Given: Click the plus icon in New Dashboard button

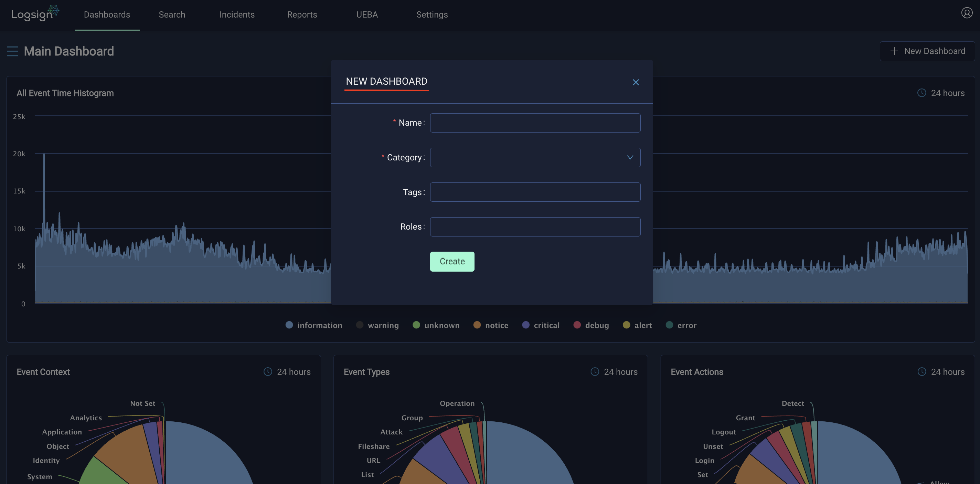Looking at the screenshot, I should 894,51.
